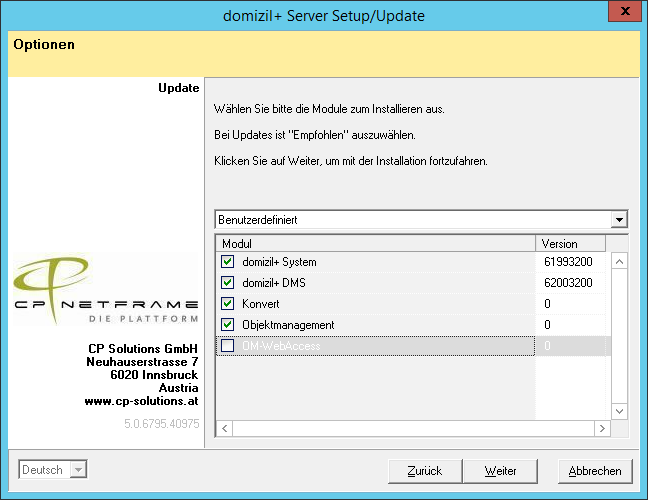The height and width of the screenshot is (500, 648).
Task: Click the Optionen heading
Action: click(44, 44)
